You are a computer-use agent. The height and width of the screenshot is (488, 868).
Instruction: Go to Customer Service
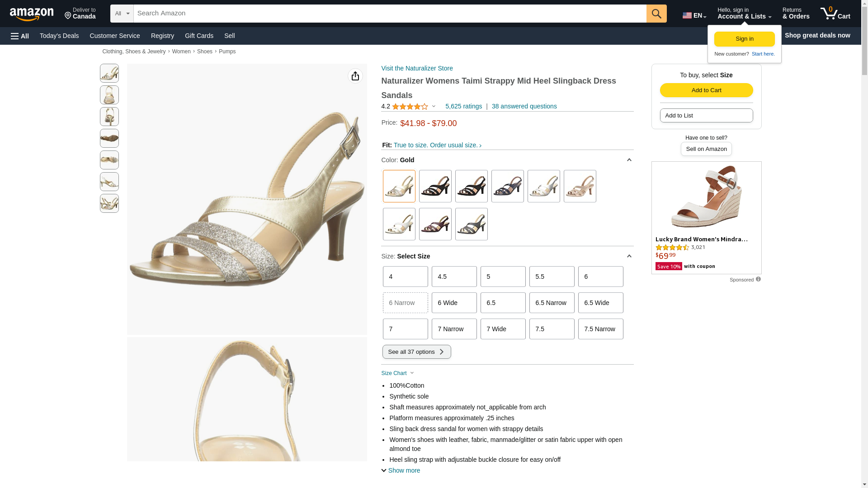click(115, 36)
